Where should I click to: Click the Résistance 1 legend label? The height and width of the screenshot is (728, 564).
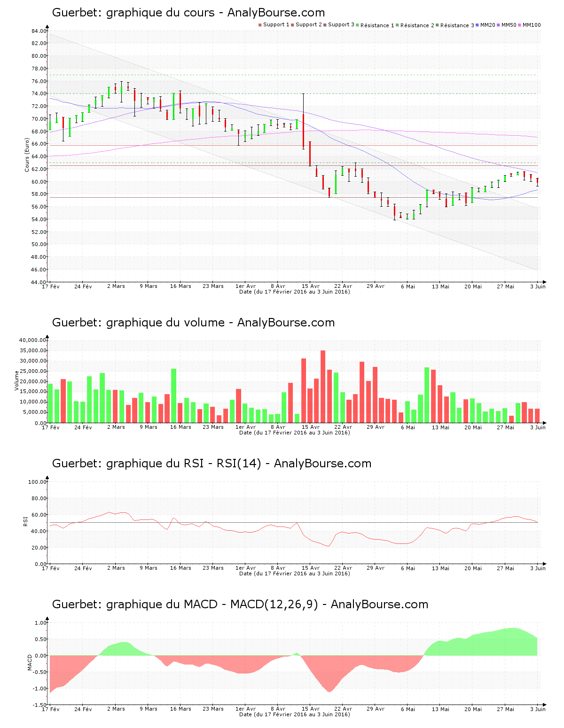pyautogui.click(x=377, y=25)
